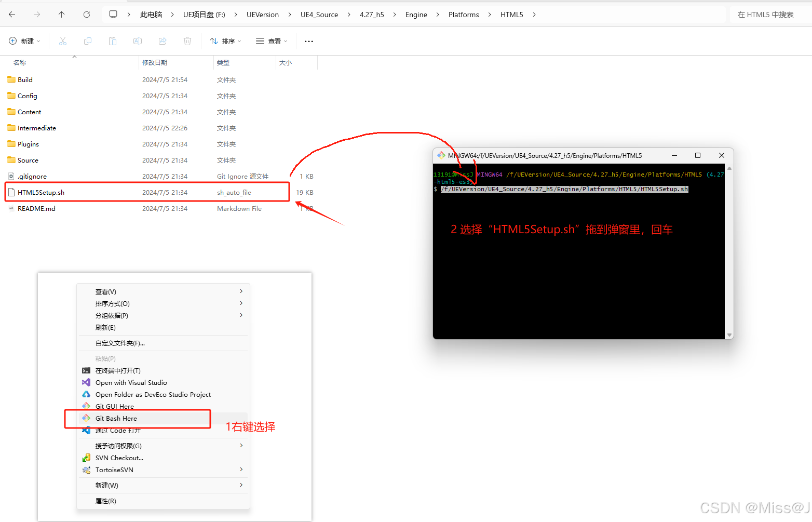Viewport: 812px width, 522px height.
Task: Choose 自定义文件夹(F)... menu entry
Action: pos(163,343)
